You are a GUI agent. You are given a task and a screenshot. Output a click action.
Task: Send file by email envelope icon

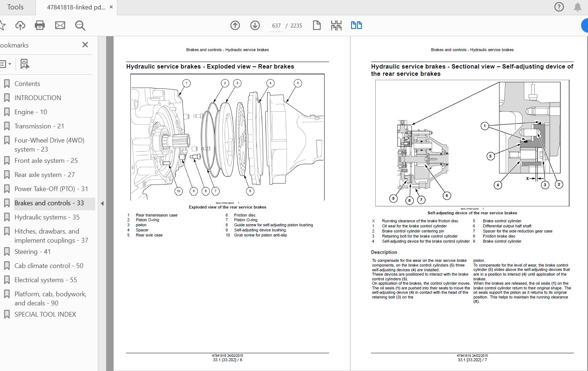pyautogui.click(x=60, y=25)
